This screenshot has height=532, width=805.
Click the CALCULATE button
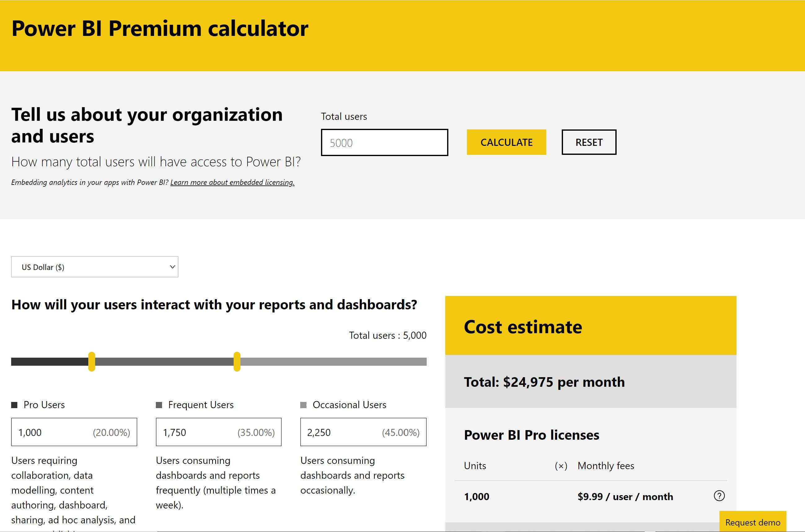click(506, 142)
